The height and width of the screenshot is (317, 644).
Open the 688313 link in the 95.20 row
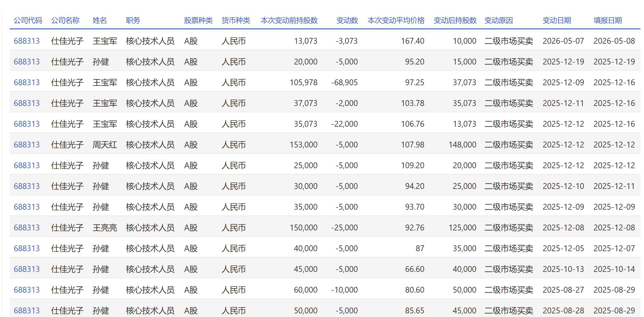coord(27,62)
